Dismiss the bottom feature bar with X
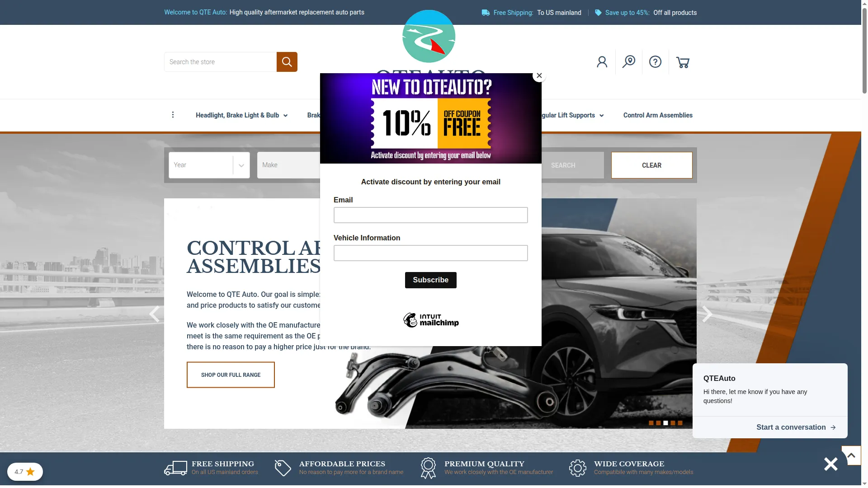Image resolution: width=868 pixels, height=488 pixels. tap(830, 464)
